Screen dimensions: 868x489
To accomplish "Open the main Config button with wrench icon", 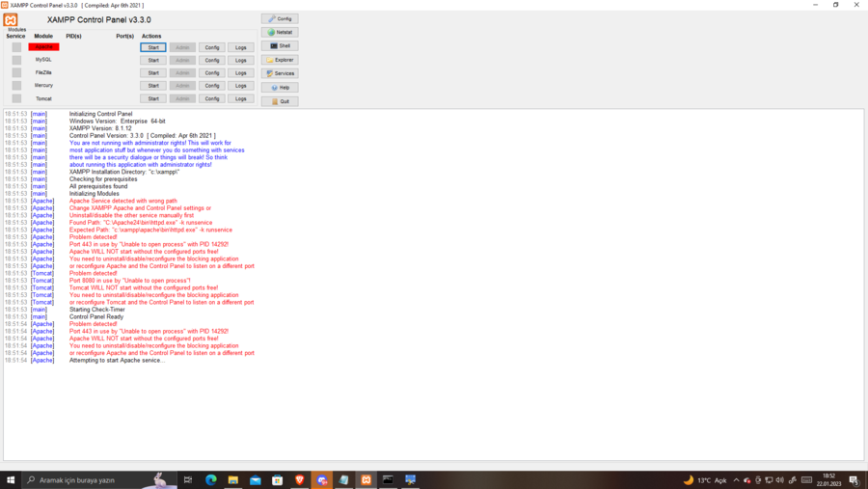I will pyautogui.click(x=280, y=19).
